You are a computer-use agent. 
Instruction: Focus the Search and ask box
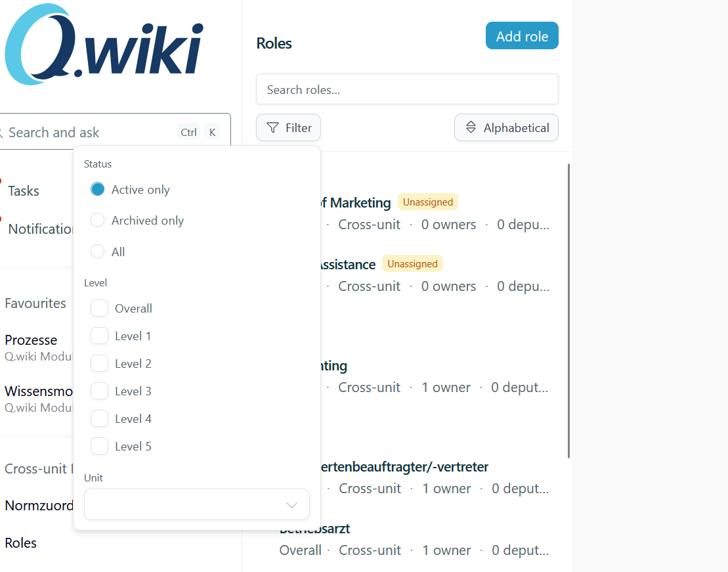click(x=114, y=132)
